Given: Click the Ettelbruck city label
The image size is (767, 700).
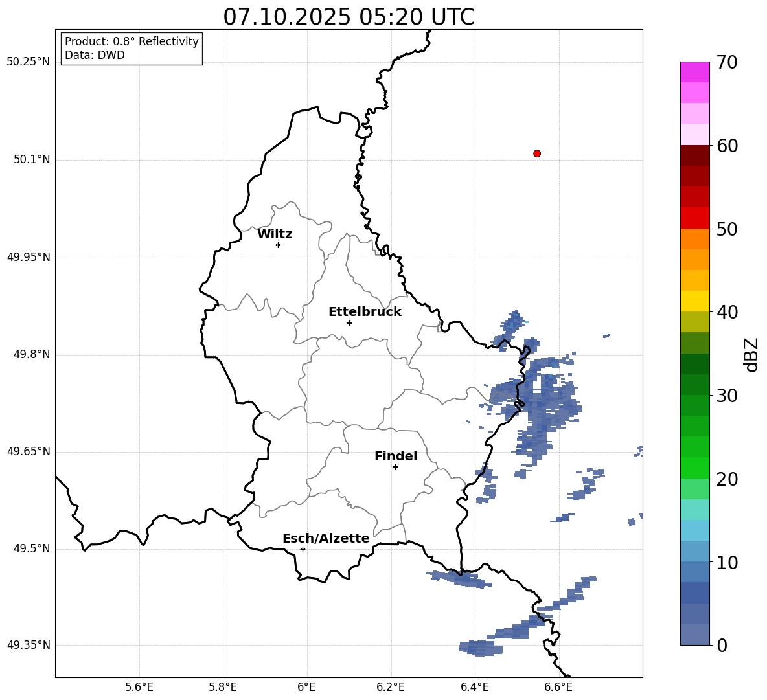Looking at the screenshot, I should [x=365, y=312].
